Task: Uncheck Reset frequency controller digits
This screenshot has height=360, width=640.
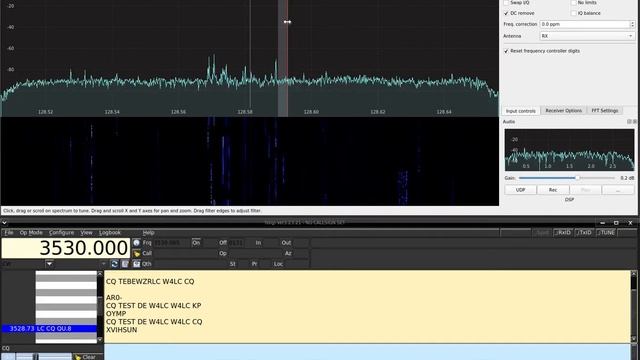Action: pos(506,51)
